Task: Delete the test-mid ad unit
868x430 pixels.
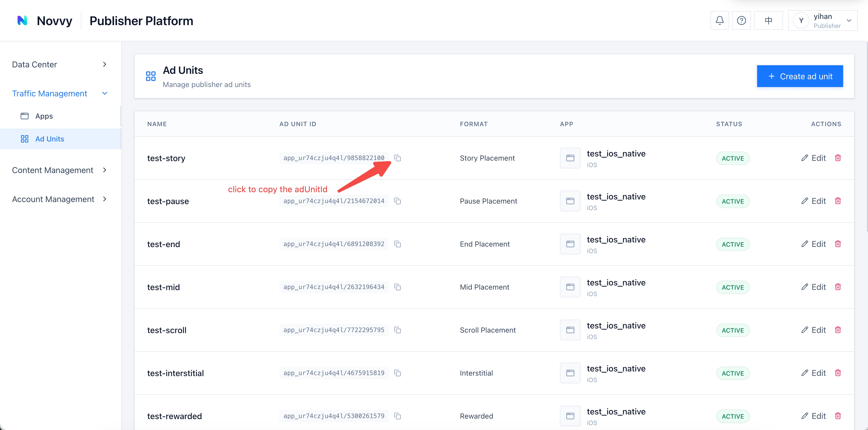Action: point(838,287)
